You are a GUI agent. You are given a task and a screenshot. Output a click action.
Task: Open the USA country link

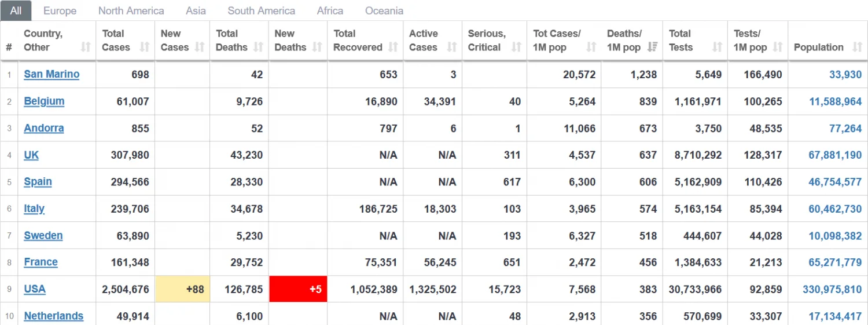tap(35, 289)
